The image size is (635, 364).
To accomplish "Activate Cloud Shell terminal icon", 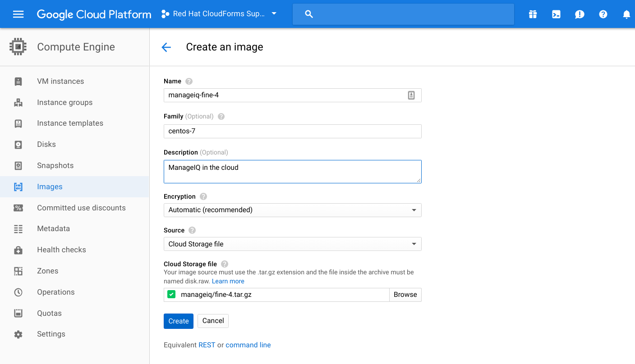I will point(557,14).
